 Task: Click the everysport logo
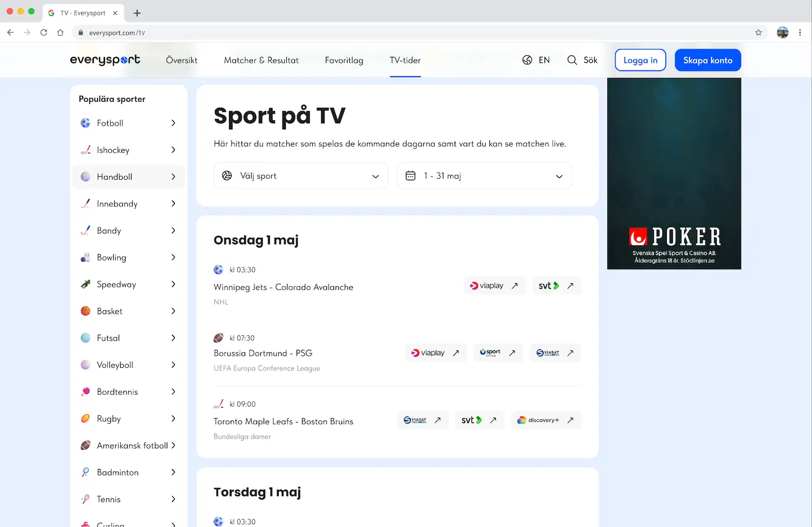point(105,60)
